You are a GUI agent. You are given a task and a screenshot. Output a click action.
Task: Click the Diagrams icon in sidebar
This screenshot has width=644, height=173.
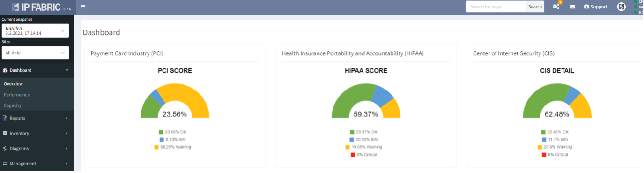(x=5, y=149)
